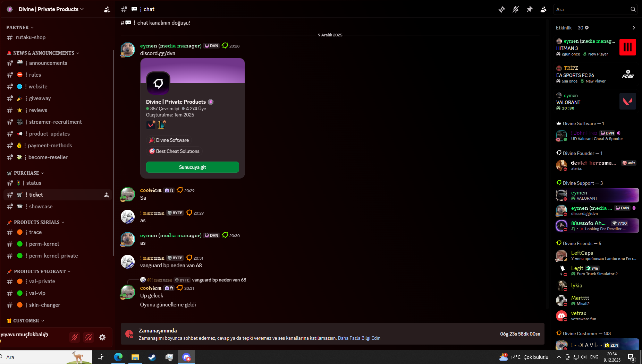Image resolution: width=642 pixels, height=364 pixels.
Task: Open the EA SPORTS FC 26 game icon
Action: click(x=627, y=74)
